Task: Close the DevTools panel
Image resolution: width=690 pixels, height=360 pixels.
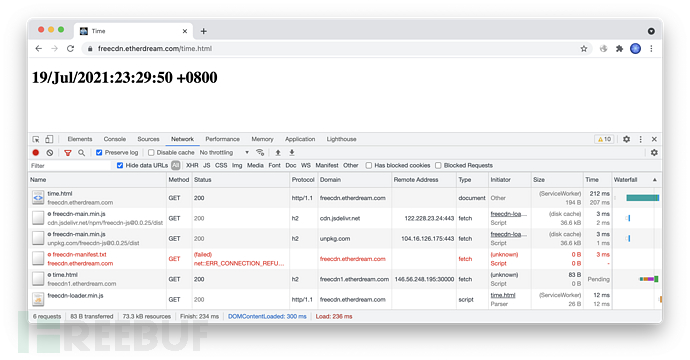Action: (654, 139)
